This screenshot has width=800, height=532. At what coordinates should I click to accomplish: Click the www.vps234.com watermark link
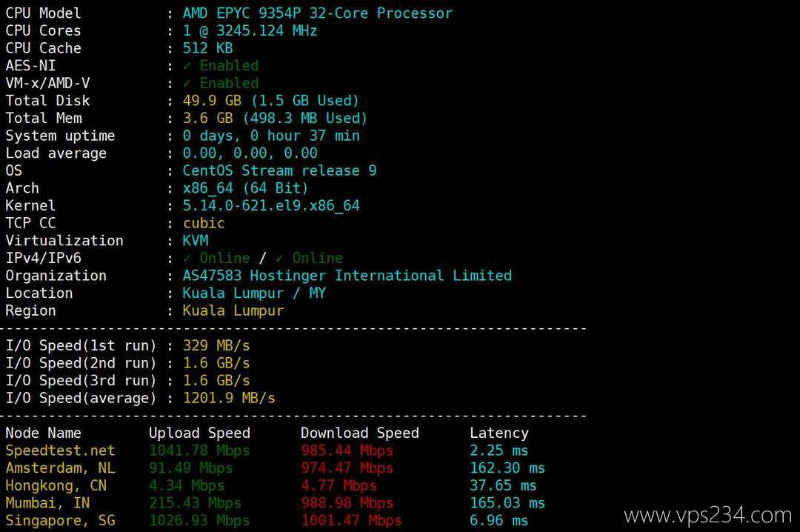coord(707,515)
